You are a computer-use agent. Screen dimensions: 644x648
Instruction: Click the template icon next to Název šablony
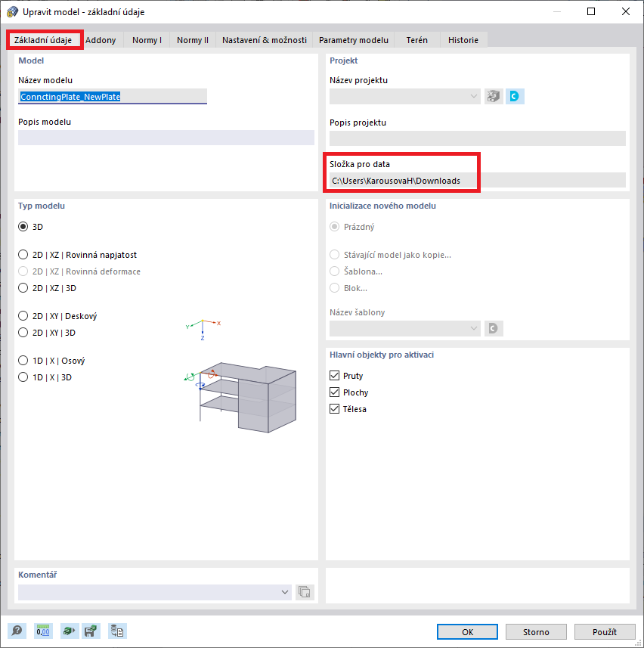click(494, 329)
